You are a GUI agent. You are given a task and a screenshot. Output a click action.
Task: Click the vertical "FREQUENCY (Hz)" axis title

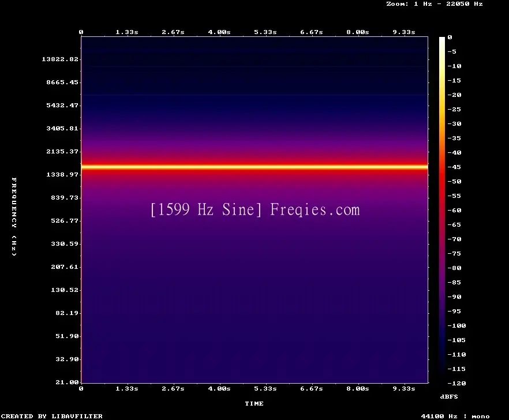[x=14, y=216]
